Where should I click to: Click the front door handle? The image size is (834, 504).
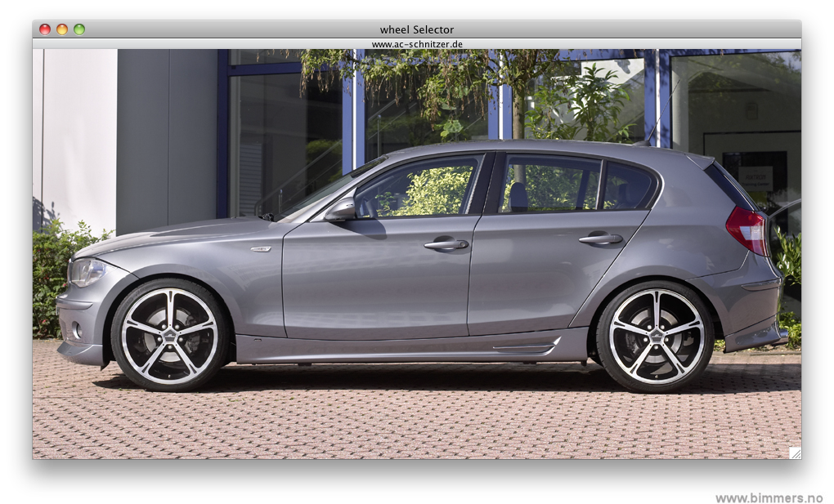click(x=446, y=243)
